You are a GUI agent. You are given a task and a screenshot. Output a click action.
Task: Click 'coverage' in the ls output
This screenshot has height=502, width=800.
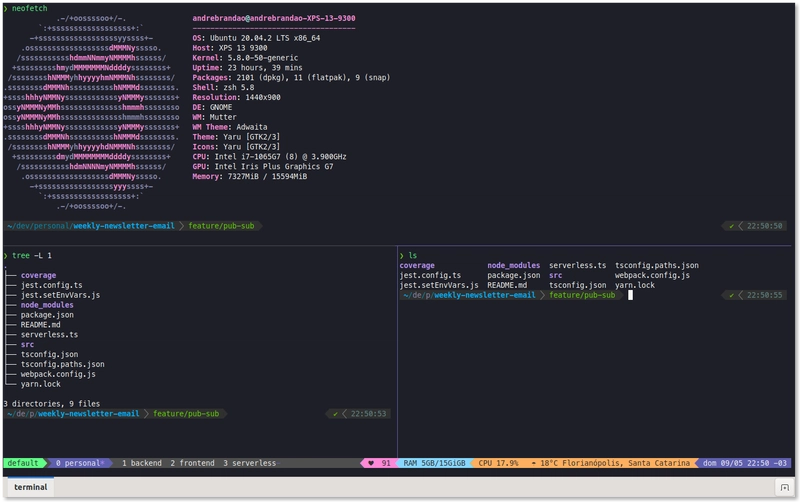(x=417, y=265)
